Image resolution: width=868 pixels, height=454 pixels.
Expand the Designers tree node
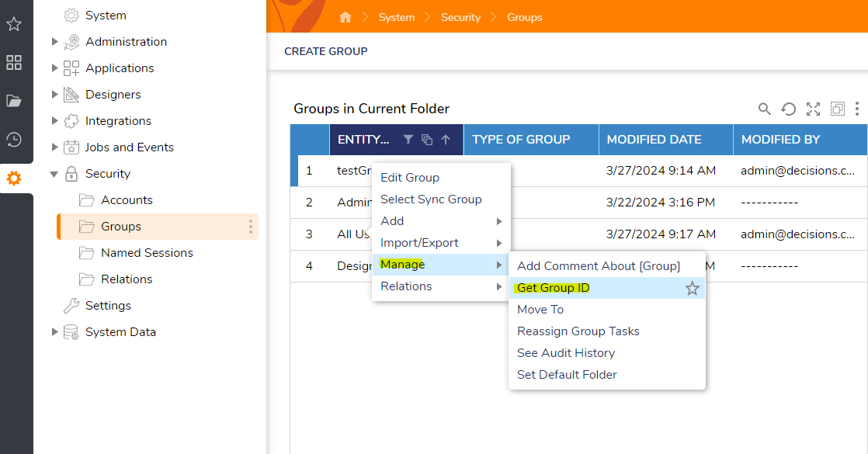(54, 94)
